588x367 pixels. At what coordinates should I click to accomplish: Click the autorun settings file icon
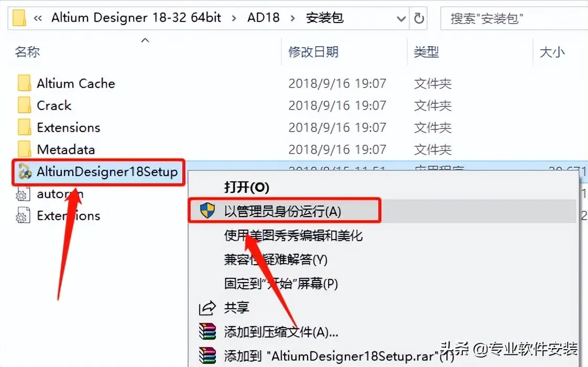click(23, 193)
